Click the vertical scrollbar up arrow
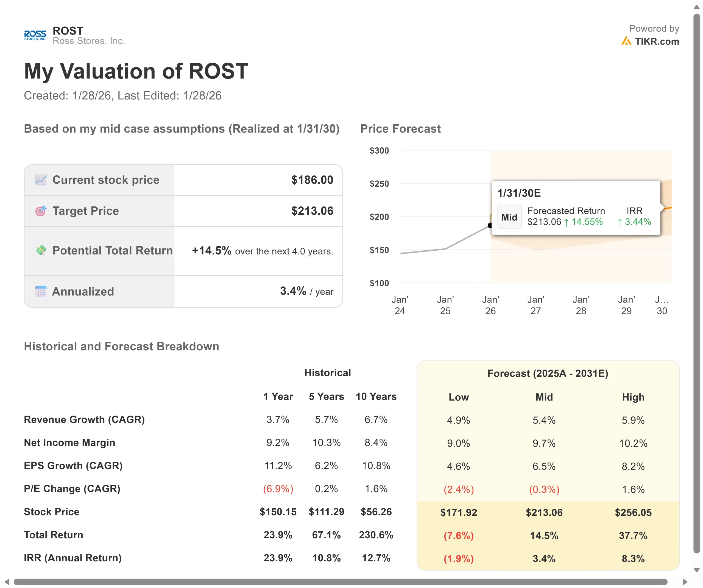 [697, 7]
